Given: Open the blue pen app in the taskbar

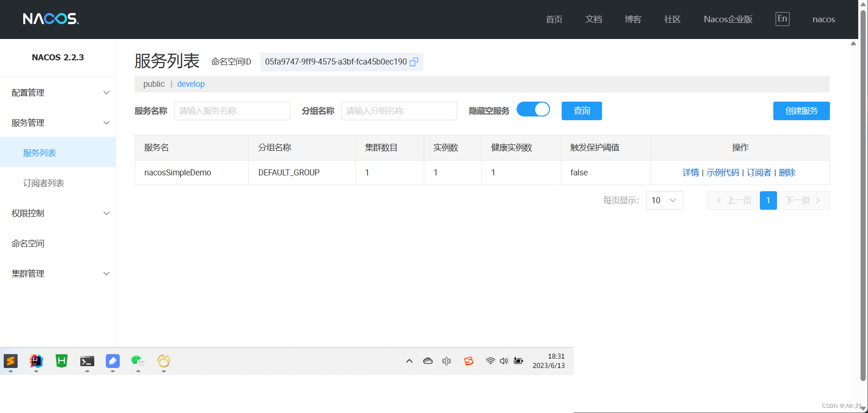Looking at the screenshot, I should click(x=113, y=361).
